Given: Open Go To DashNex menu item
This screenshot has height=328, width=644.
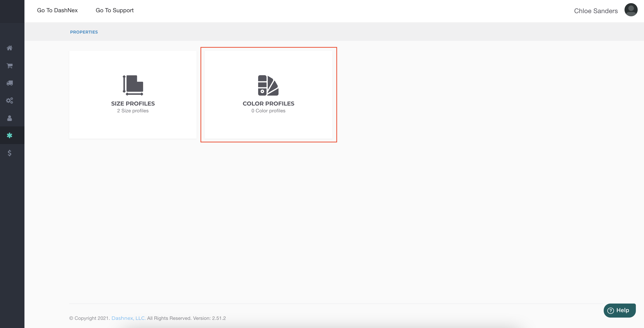Looking at the screenshot, I should pos(57,10).
